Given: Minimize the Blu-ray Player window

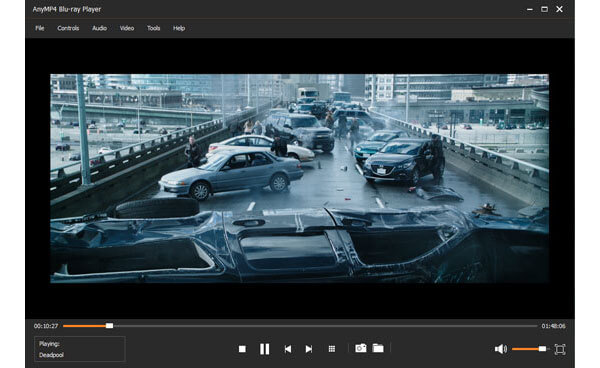Looking at the screenshot, I should (x=530, y=9).
